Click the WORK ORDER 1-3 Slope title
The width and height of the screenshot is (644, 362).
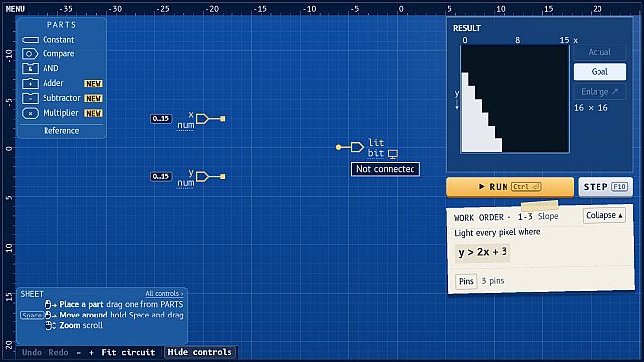click(x=506, y=217)
